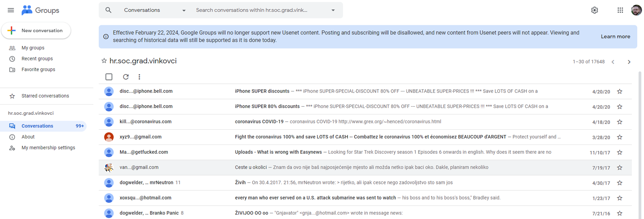Star the coronavirus COVID-19 conversation

coord(619,122)
